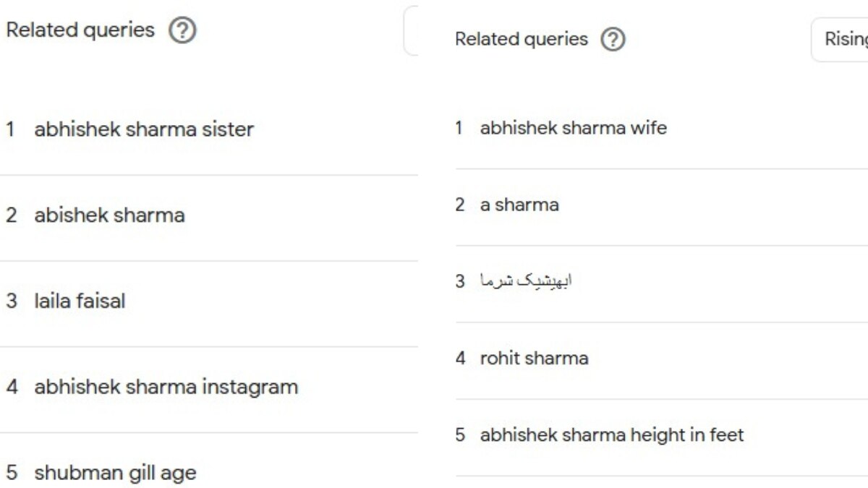The width and height of the screenshot is (868, 488).
Task: Click the right 'Related queries' heading
Action: pyautogui.click(x=521, y=40)
